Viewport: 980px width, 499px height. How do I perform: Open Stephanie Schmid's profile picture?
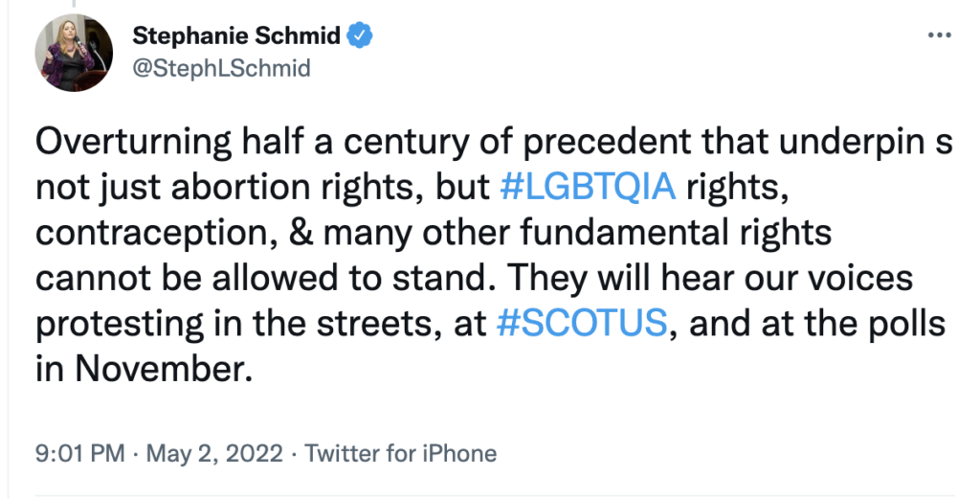(66, 53)
